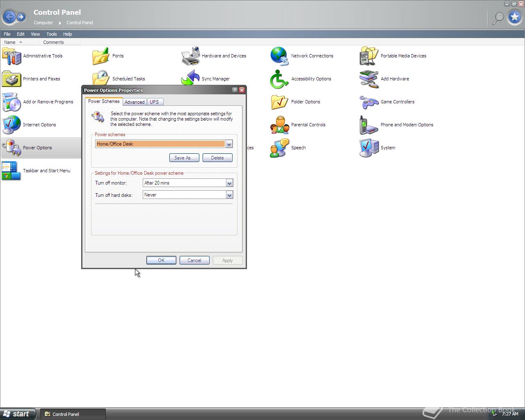Screen dimensions: 525x420
Task: Open the View menu
Action: [35, 34]
